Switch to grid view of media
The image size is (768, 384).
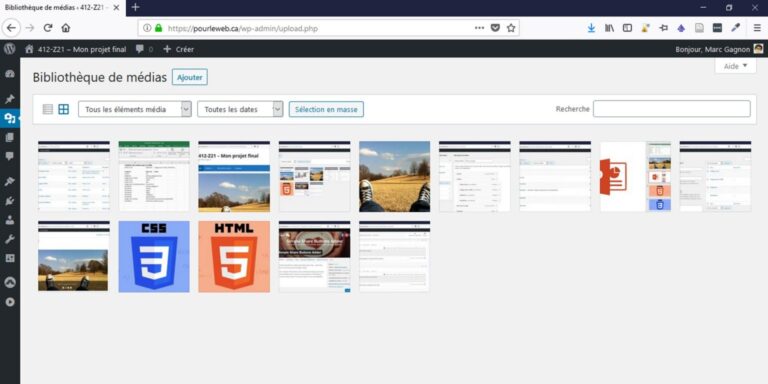pos(64,109)
